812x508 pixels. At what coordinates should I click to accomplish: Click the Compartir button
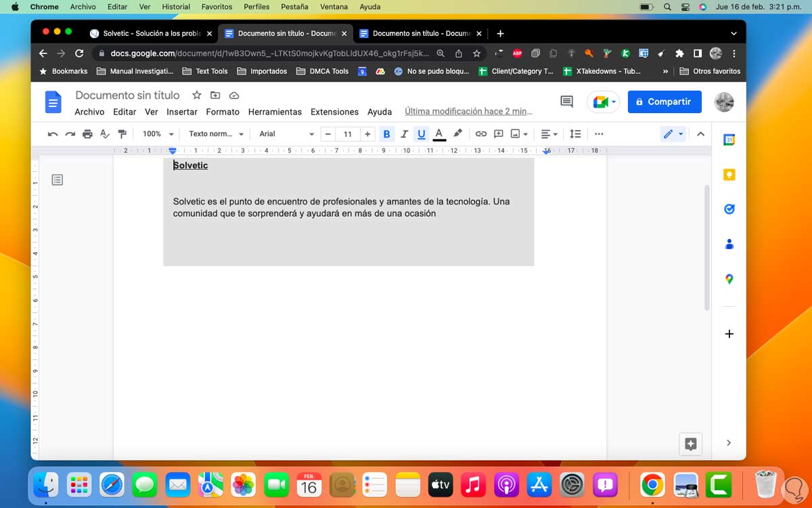click(664, 102)
